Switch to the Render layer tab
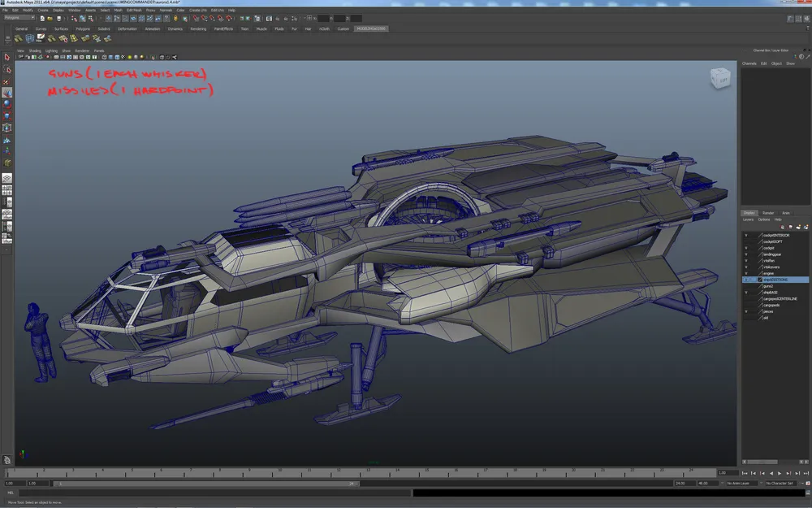Image resolution: width=812 pixels, height=508 pixels. pos(768,213)
